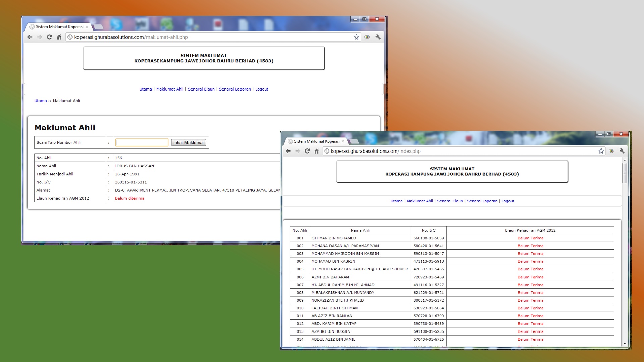Image resolution: width=644 pixels, height=362 pixels.
Task: Close the Sistem Maklumat Koperasi tab in index.php window
Action: click(x=343, y=141)
